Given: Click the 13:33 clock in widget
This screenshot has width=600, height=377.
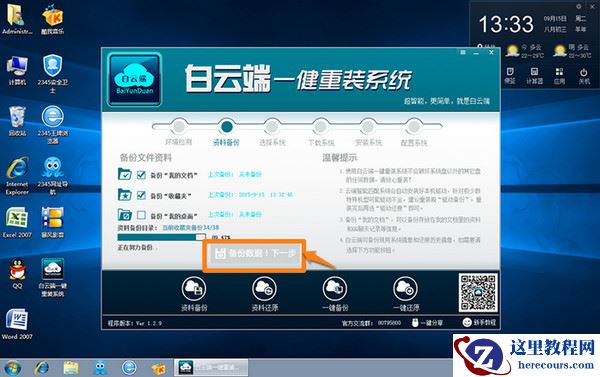Looking at the screenshot, I should pos(506,24).
